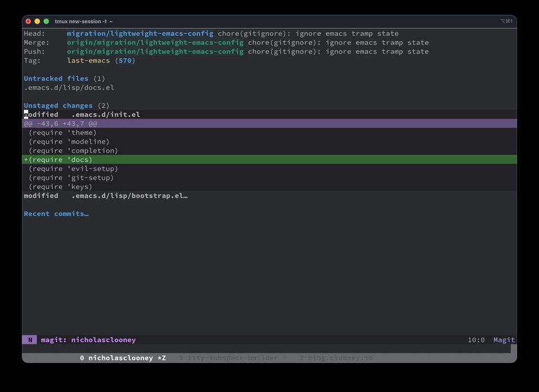Click the 10:0 cursor position indicator
Viewport: 539px width, 392px height.
tap(476, 340)
